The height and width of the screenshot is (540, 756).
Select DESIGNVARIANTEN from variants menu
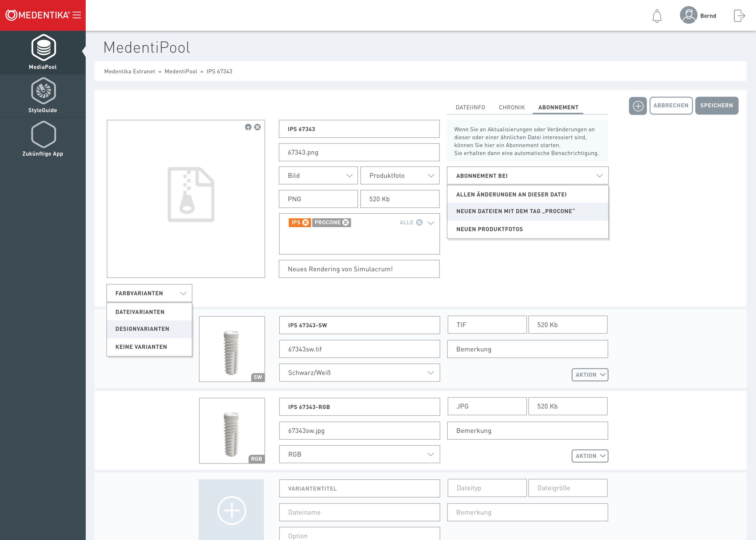[142, 329]
